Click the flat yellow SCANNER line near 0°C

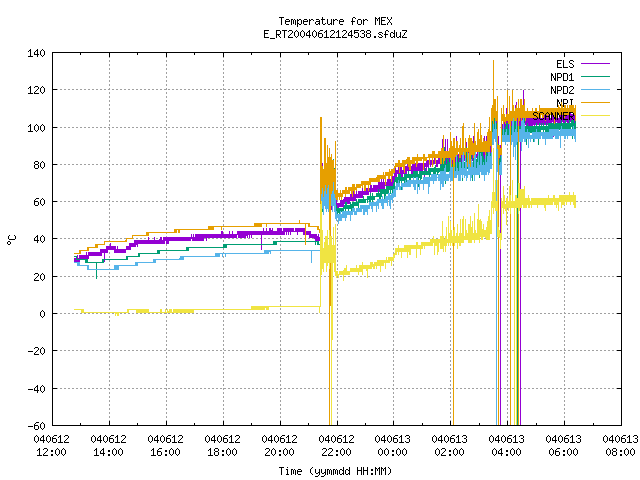point(196,311)
